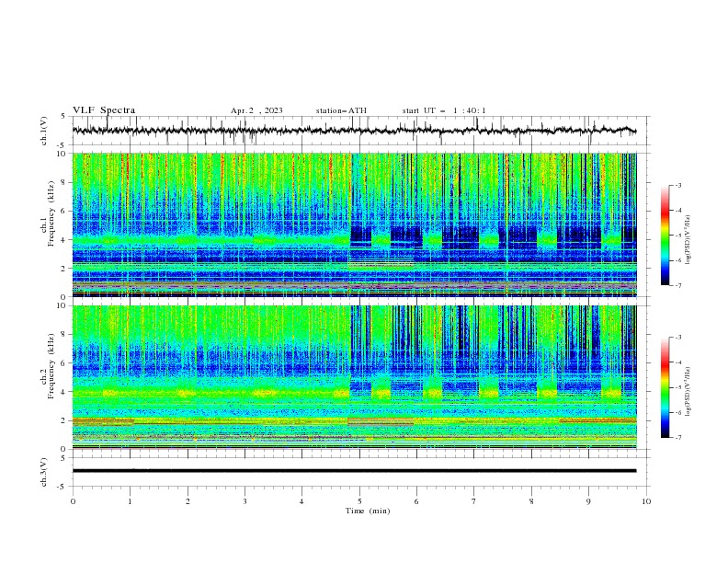Click the "8" kHz tick on ch.1 frequency axis
Screen dimensions: 728x563
click(x=64, y=182)
